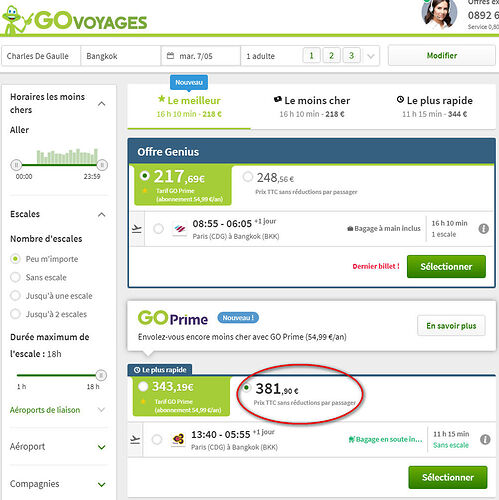Screen dimensions: 499x500
Task: Choose Jusqu'à une escale option
Action: coord(15,295)
